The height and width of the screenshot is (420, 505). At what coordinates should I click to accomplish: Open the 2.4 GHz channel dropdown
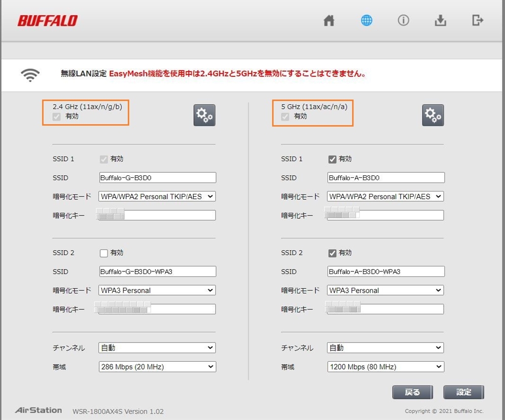click(x=157, y=347)
